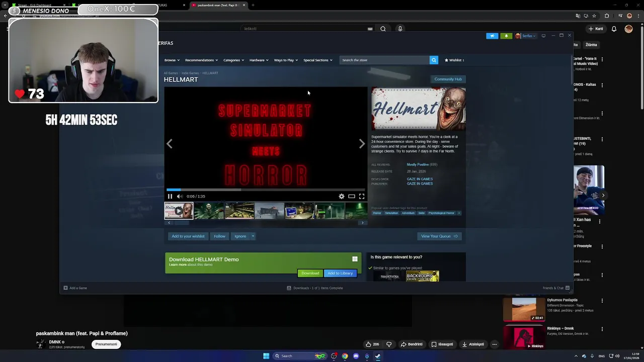Pause the HELLMART trailer video
Viewport: 644px width, 362px height.
point(170,196)
